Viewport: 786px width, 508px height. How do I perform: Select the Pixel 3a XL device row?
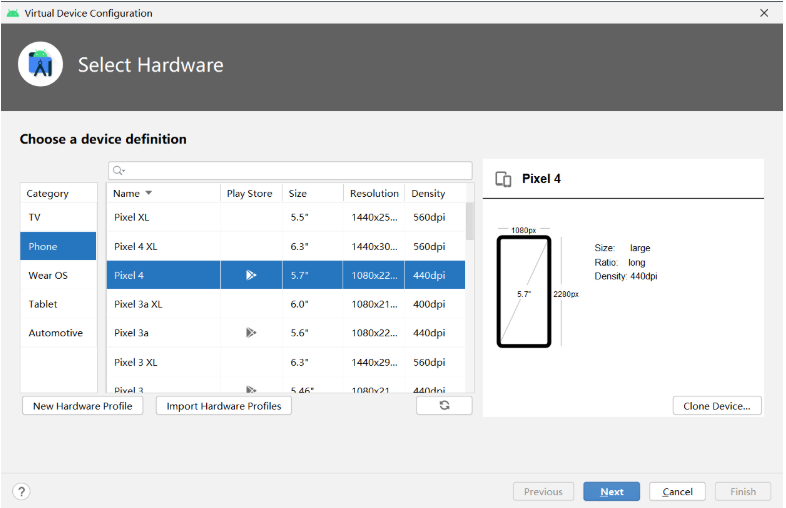click(x=286, y=304)
